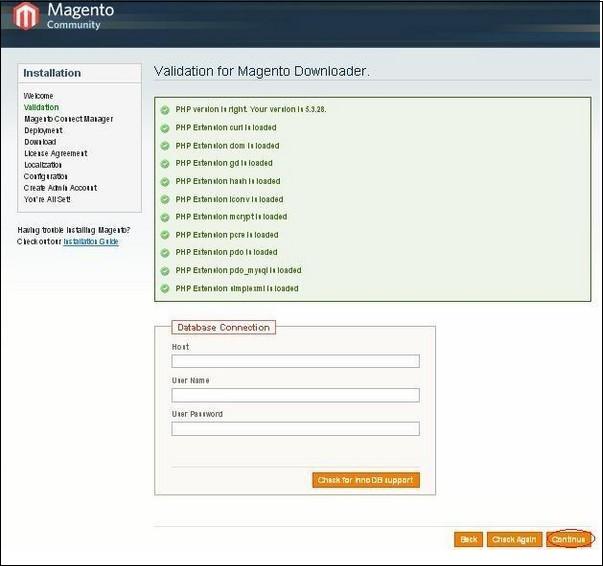Image resolution: width=603 pixels, height=566 pixels.
Task: Go Back to the previous step
Action: [x=468, y=539]
